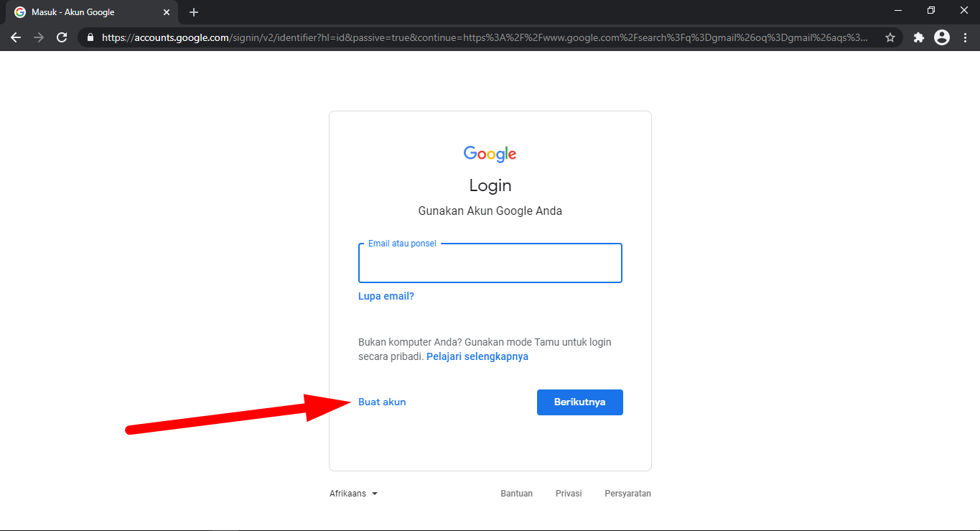Open the browser extensions puzzle icon
Viewport: 980px width, 531px height.
[x=918, y=37]
